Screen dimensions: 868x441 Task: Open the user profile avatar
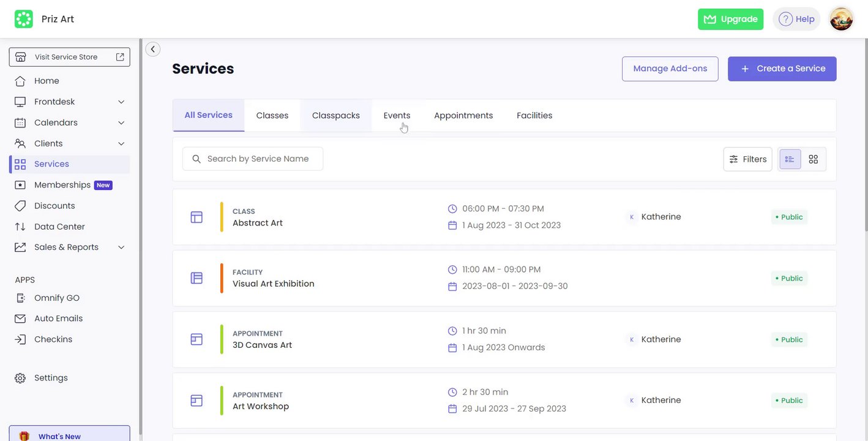[x=841, y=19]
